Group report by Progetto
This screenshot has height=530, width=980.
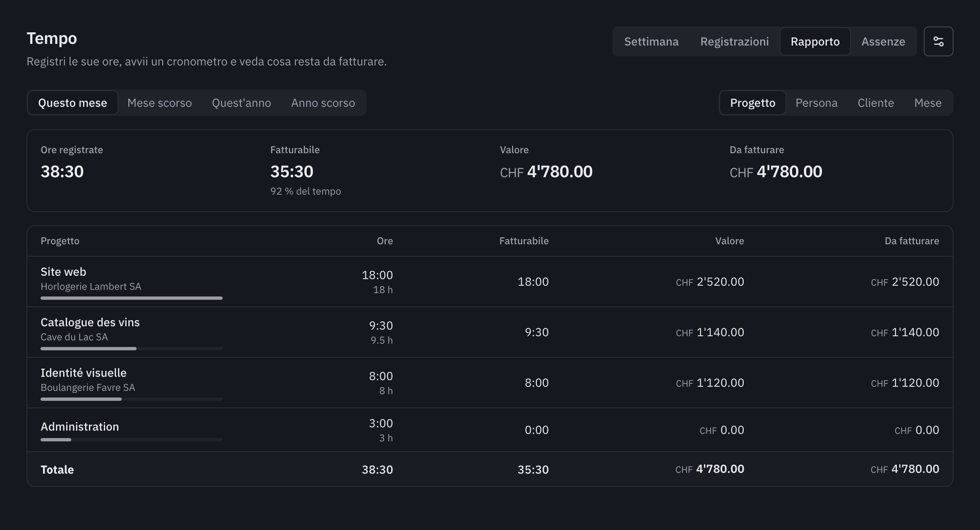point(753,103)
